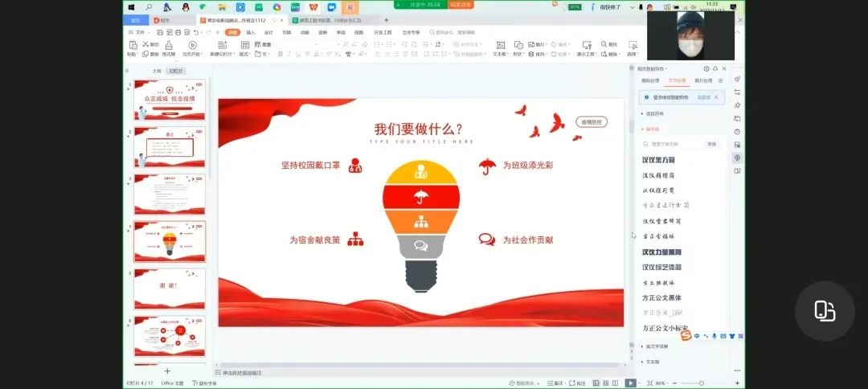The width and height of the screenshot is (868, 389).
Task: Click the Paste icon in the ribbon
Action: 131,46
